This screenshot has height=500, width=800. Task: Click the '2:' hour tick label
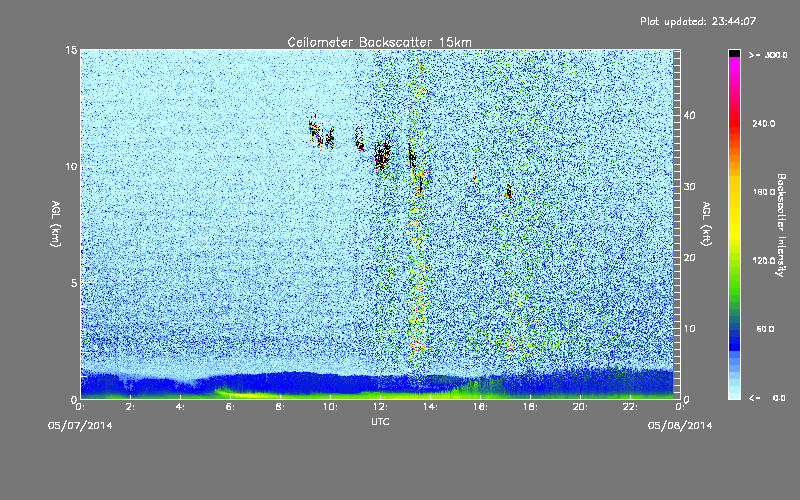click(131, 407)
